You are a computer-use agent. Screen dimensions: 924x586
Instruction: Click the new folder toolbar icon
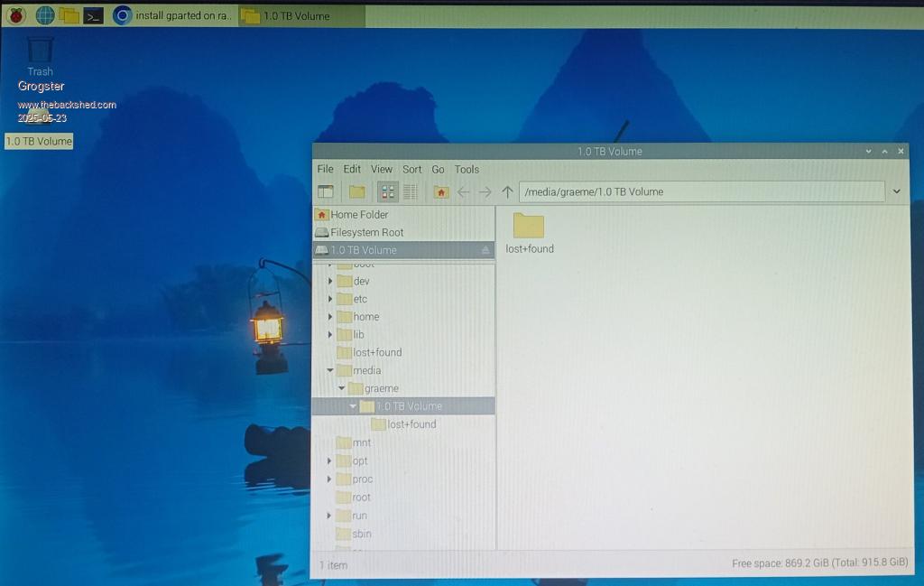(x=357, y=191)
